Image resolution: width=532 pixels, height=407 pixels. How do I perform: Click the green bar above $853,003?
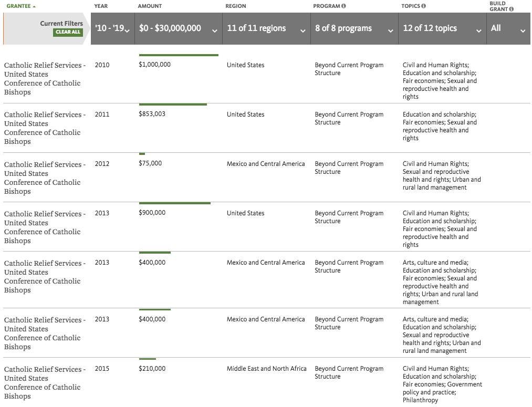coord(173,105)
